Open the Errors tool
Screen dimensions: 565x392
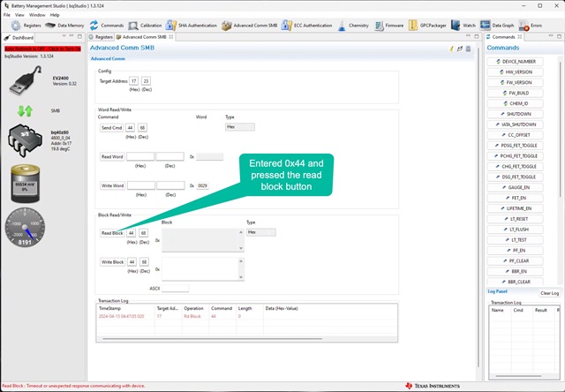pyautogui.click(x=530, y=26)
